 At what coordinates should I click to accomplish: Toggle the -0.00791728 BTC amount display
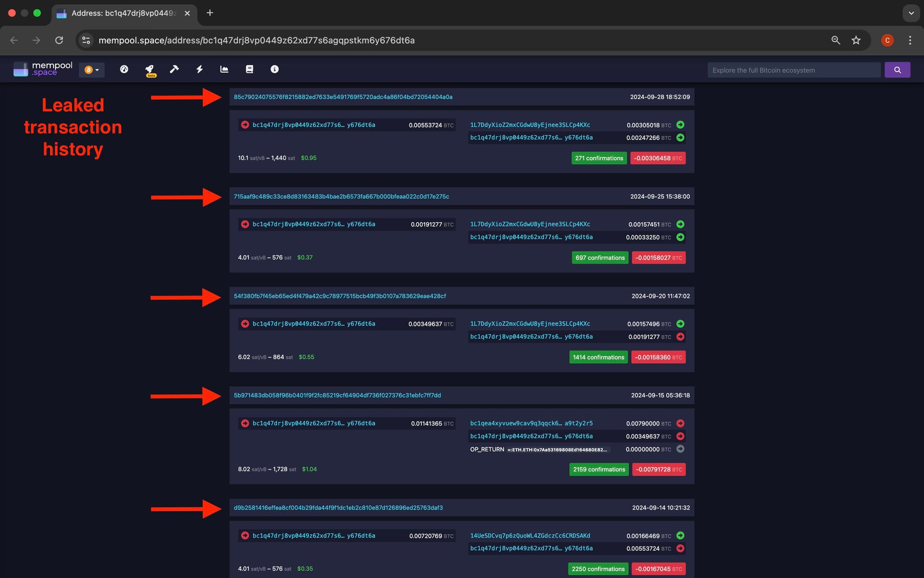658,470
